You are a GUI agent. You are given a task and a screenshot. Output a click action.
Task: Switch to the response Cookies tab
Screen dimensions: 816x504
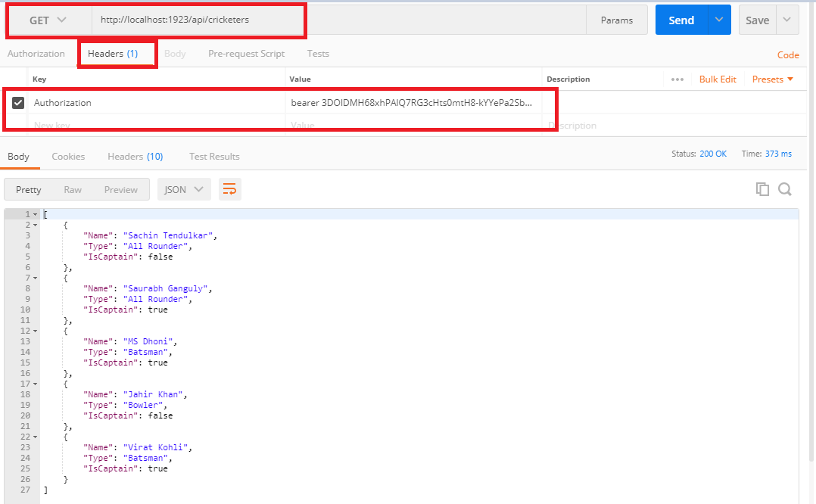point(68,157)
